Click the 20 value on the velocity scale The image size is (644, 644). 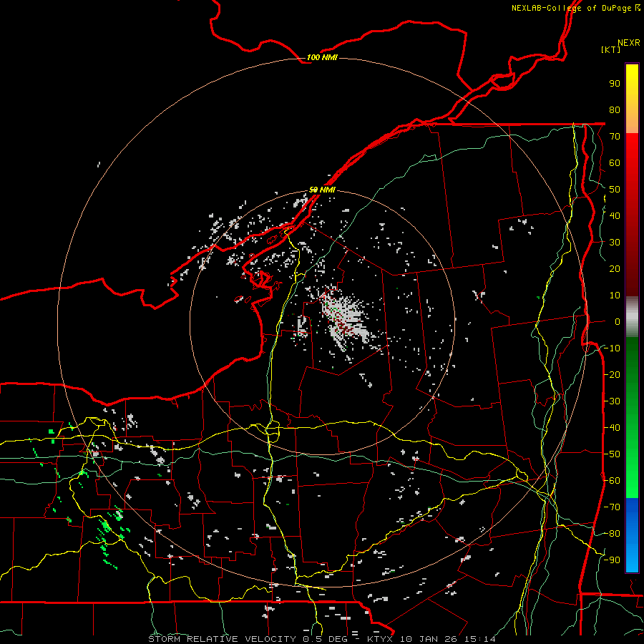tap(615, 268)
